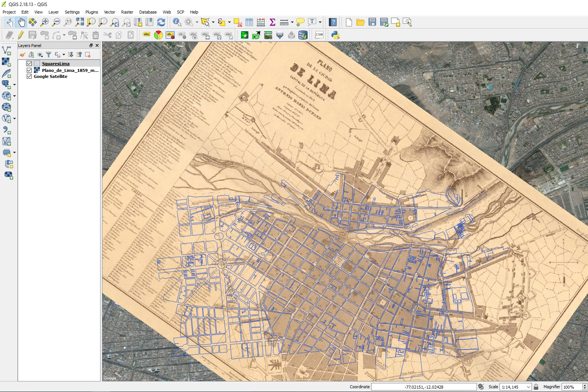Click the Layer Labeling Options abc icon
Viewport: 588px width, 392px height.
tap(146, 35)
